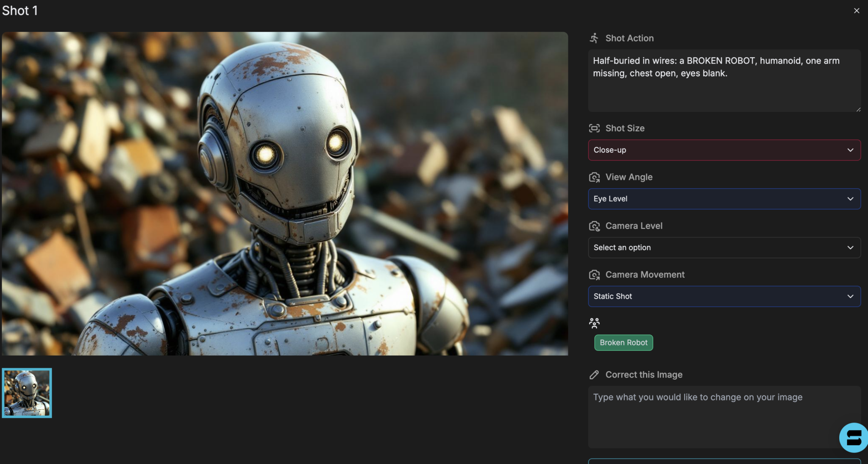This screenshot has width=868, height=464.
Task: Expand the View Angle Eye Level dropdown
Action: 724,199
